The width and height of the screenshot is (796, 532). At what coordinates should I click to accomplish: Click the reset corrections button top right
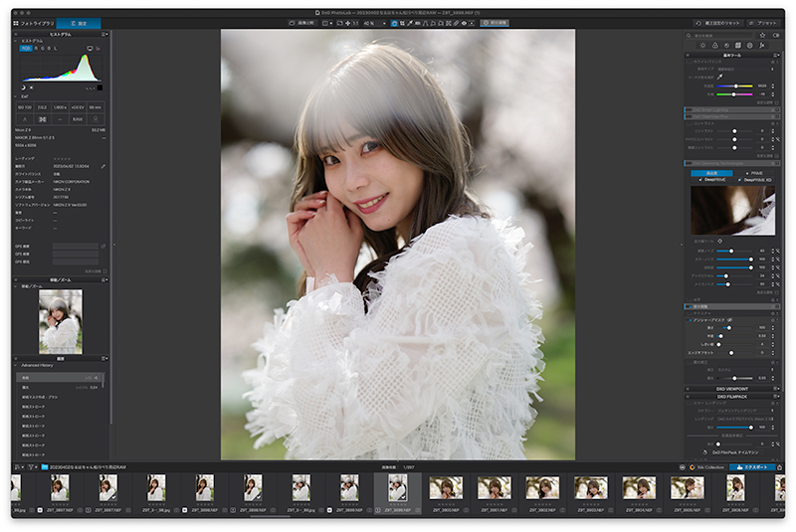[717, 23]
